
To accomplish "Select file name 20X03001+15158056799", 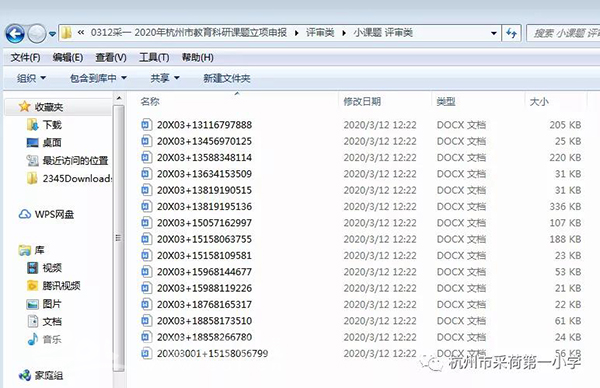I will (212, 354).
